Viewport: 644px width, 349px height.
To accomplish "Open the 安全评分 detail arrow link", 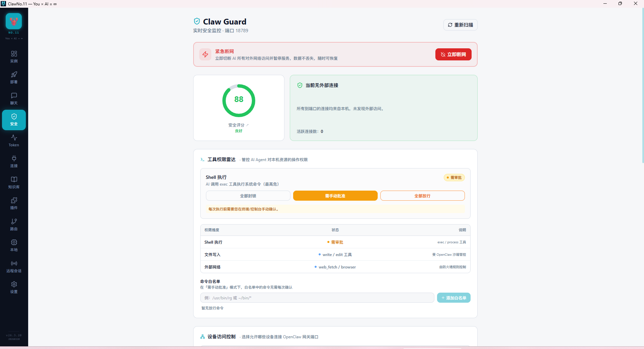I will click(248, 125).
